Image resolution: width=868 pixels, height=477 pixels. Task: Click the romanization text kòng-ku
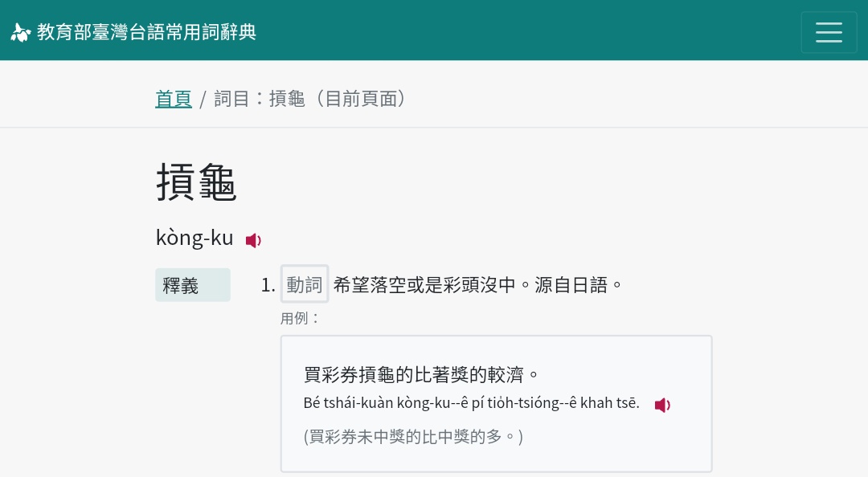click(x=194, y=238)
